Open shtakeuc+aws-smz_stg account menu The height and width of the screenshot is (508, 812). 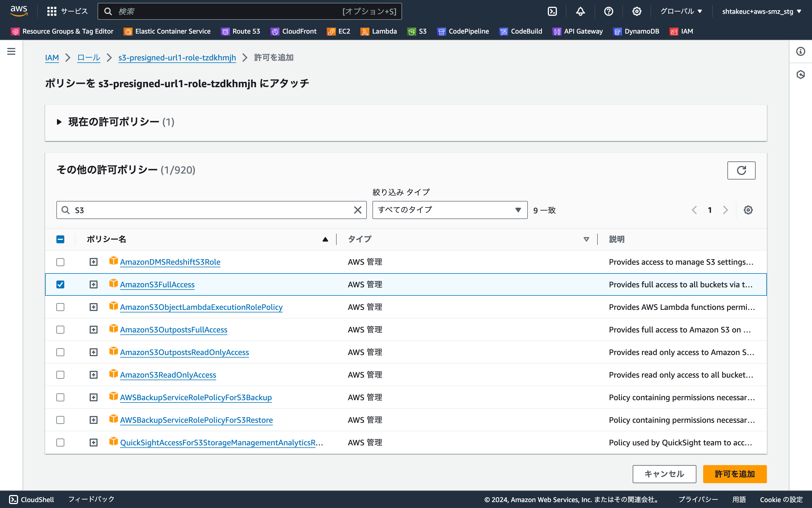761,11
